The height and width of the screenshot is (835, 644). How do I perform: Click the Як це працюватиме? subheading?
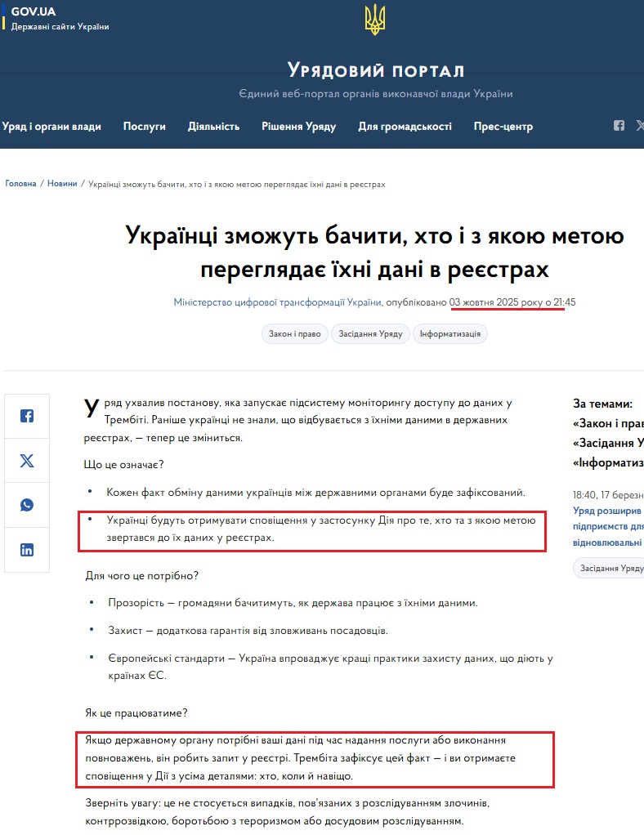(x=136, y=713)
